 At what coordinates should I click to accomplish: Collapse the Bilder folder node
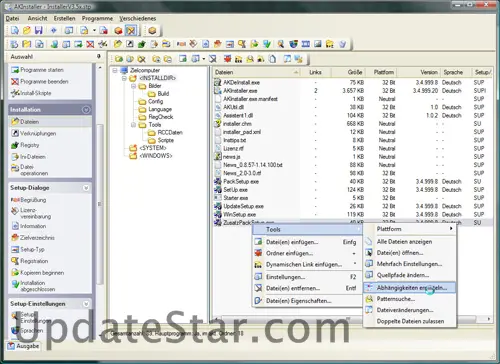tap(134, 86)
